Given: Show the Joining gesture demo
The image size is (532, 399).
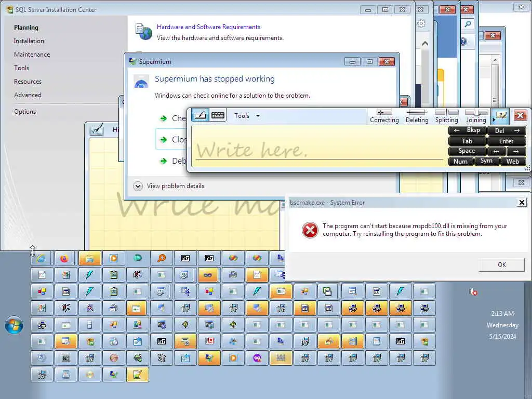Looking at the screenshot, I should click(476, 116).
